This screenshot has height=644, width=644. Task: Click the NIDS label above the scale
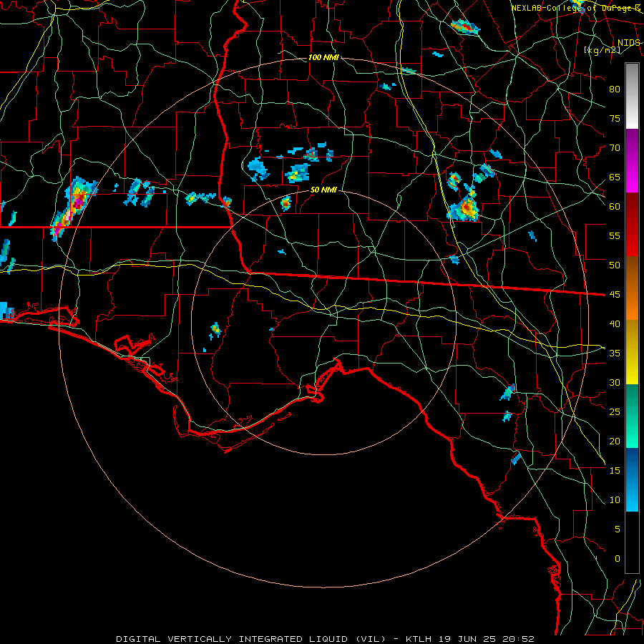coord(629,43)
